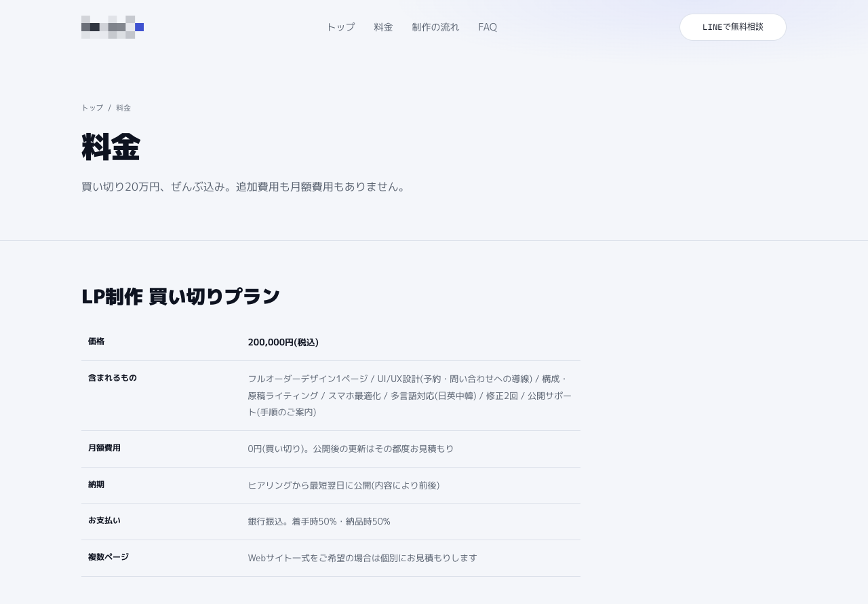The width and height of the screenshot is (868, 604).
Task: Click the pixelated site logo
Action: tap(113, 27)
